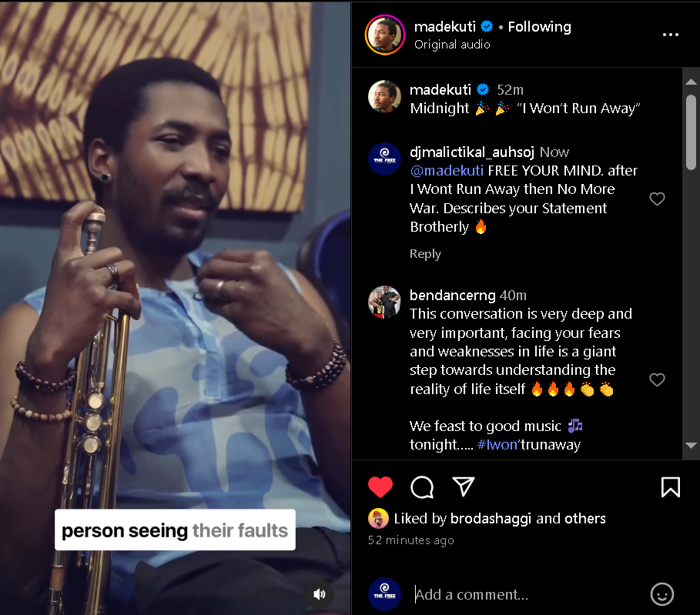
Task: Click the Following button in header
Action: click(539, 27)
